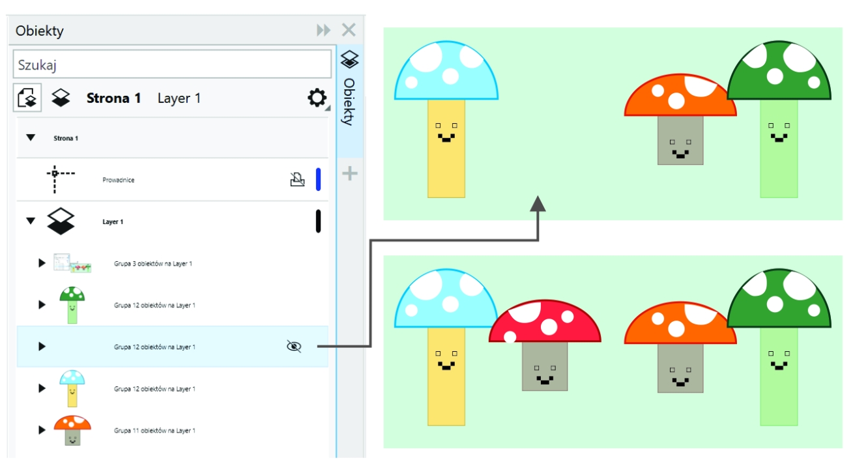Viewport: 868px width, 473px height.
Task: Expand the Grupa 11 obiektów group
Action: tap(42, 430)
